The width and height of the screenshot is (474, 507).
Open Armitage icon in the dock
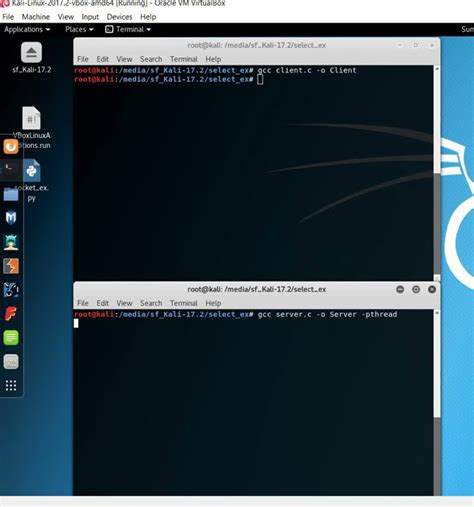click(11, 242)
